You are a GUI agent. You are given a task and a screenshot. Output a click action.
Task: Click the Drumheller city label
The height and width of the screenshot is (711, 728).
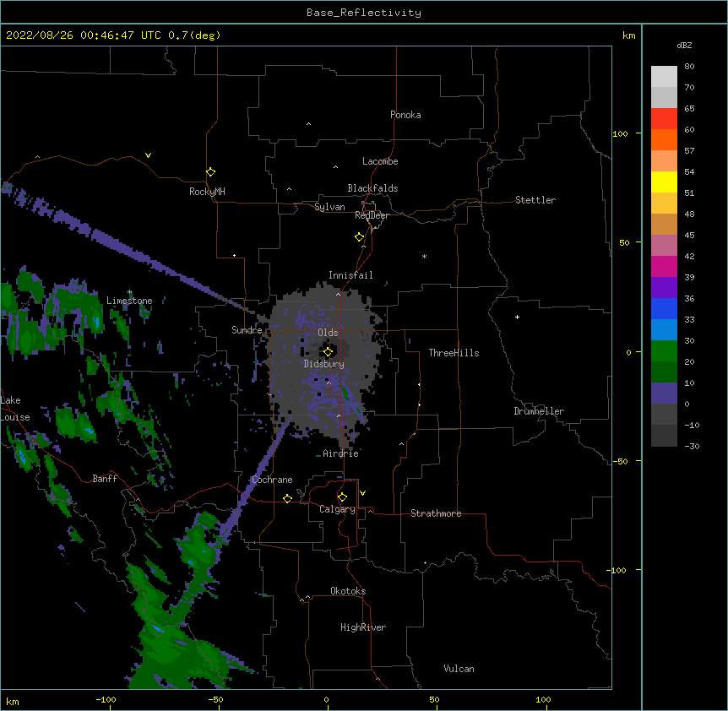tap(539, 411)
